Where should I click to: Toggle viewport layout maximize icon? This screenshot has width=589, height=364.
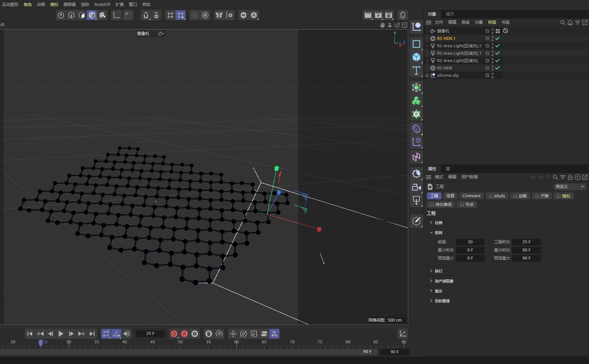pos(405,25)
